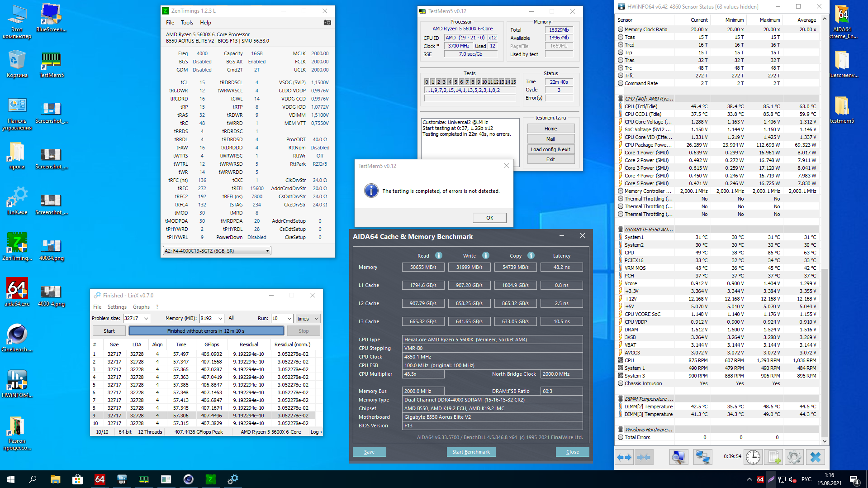The image size is (868, 488).
Task: Click the Copy info icon in AIDA64 benchmark
Action: [531, 255]
